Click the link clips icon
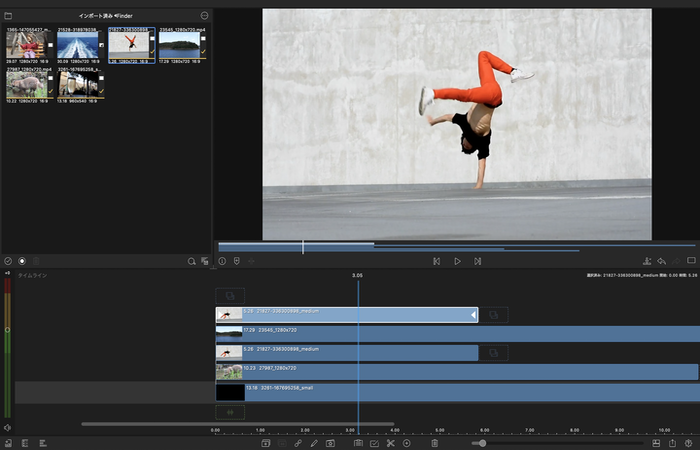Image resolution: width=700 pixels, height=450 pixels. point(297,443)
